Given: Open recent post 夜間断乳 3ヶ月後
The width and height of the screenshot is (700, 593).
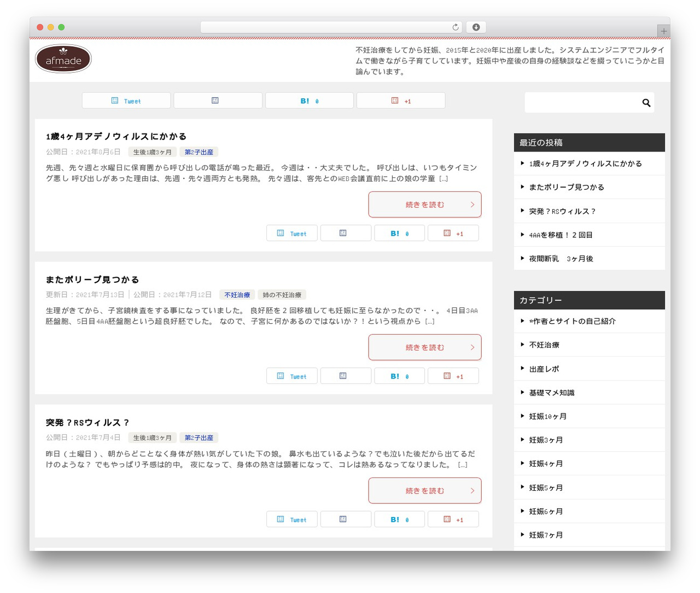Looking at the screenshot, I should pyautogui.click(x=561, y=259).
